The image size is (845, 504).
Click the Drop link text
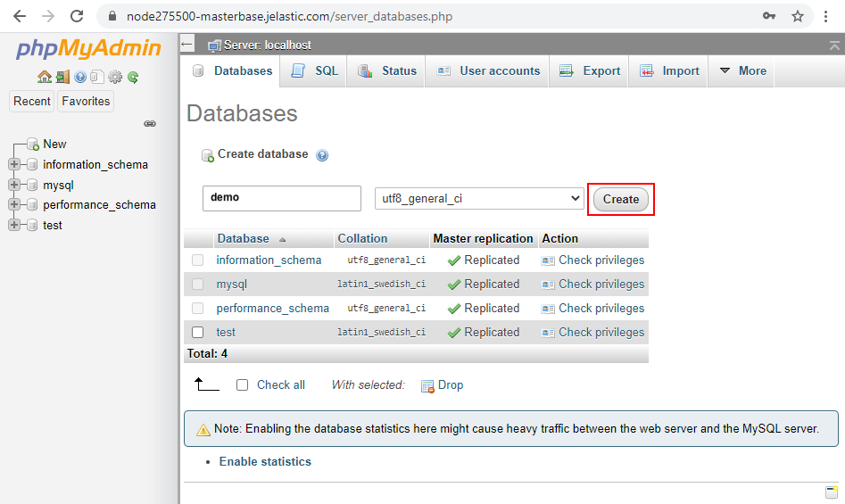click(451, 385)
